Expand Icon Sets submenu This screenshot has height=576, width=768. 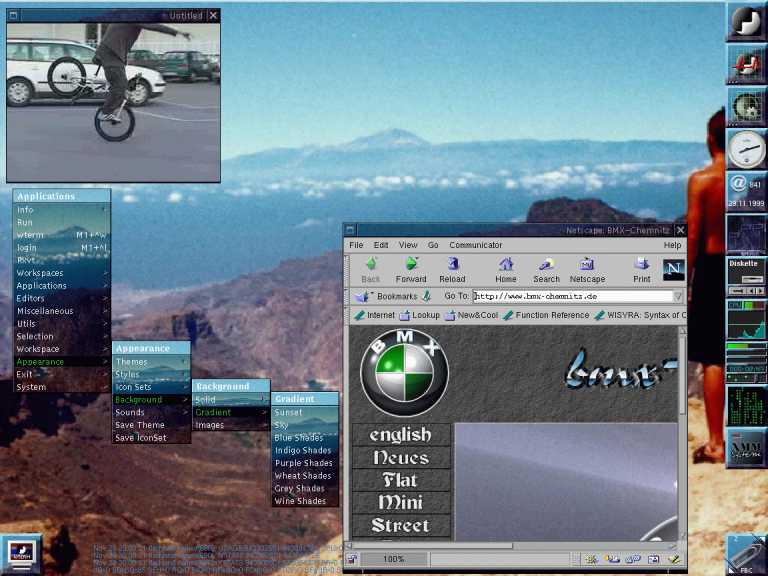[151, 387]
